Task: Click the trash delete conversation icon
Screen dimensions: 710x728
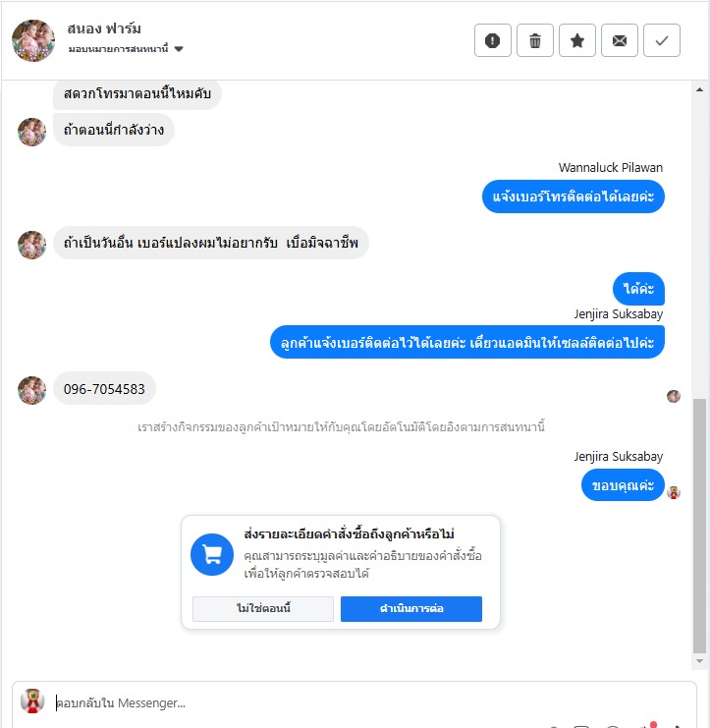Action: click(534, 40)
